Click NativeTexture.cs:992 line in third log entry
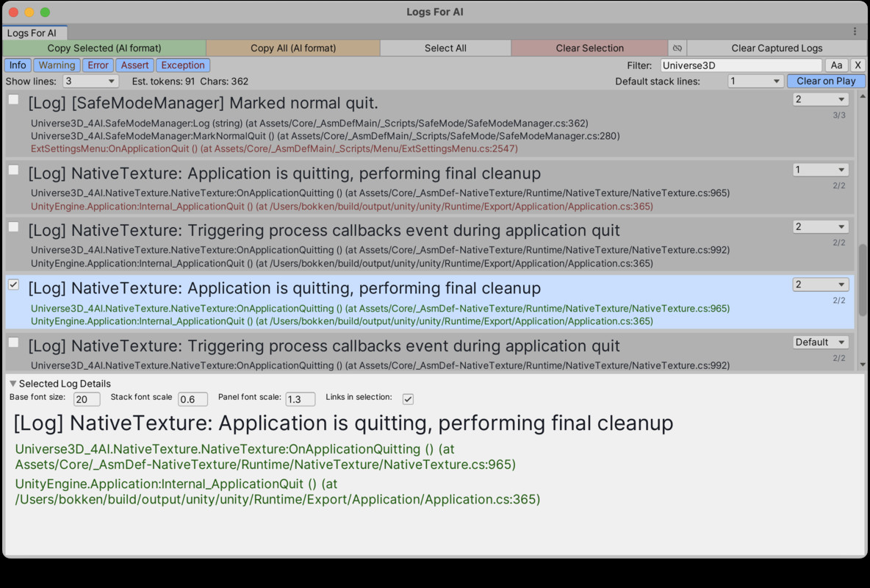870x588 pixels. tap(380, 250)
